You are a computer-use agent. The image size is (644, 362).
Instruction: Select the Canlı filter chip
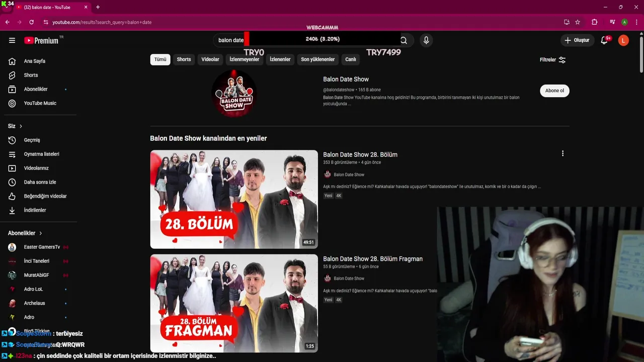coord(351,59)
